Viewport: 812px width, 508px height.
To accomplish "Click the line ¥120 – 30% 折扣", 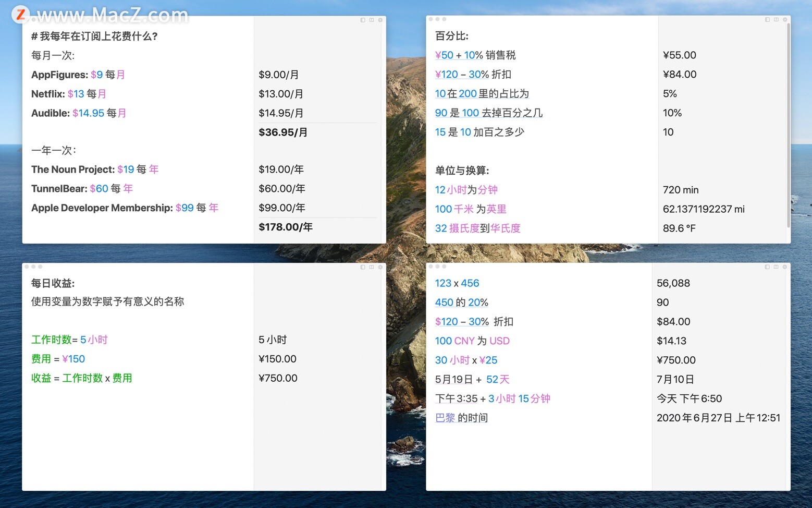I will point(473,75).
